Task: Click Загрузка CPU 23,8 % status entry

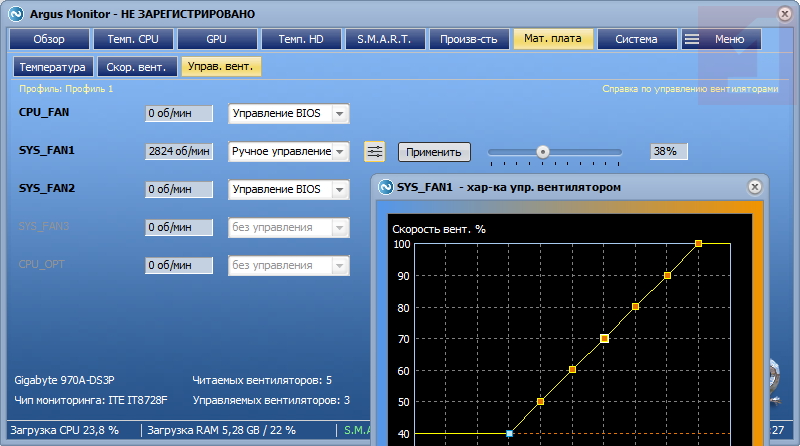Action: [x=65, y=430]
